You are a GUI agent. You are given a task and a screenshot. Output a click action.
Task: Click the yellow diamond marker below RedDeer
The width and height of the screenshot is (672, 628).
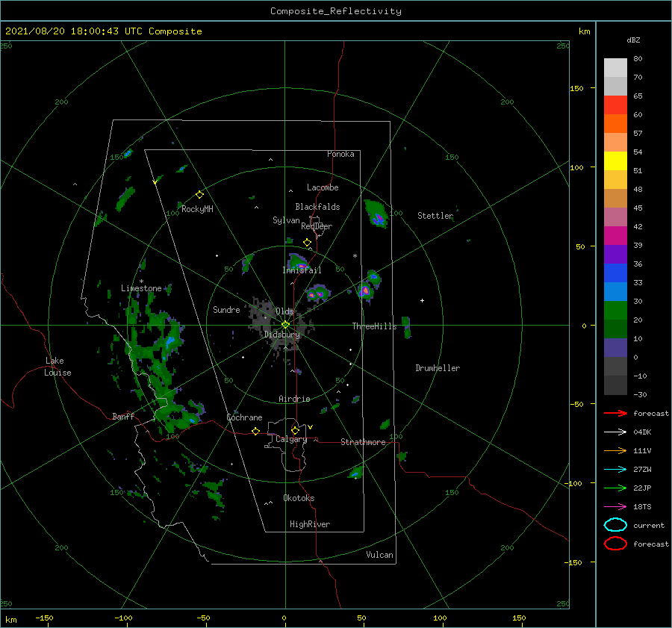click(307, 243)
